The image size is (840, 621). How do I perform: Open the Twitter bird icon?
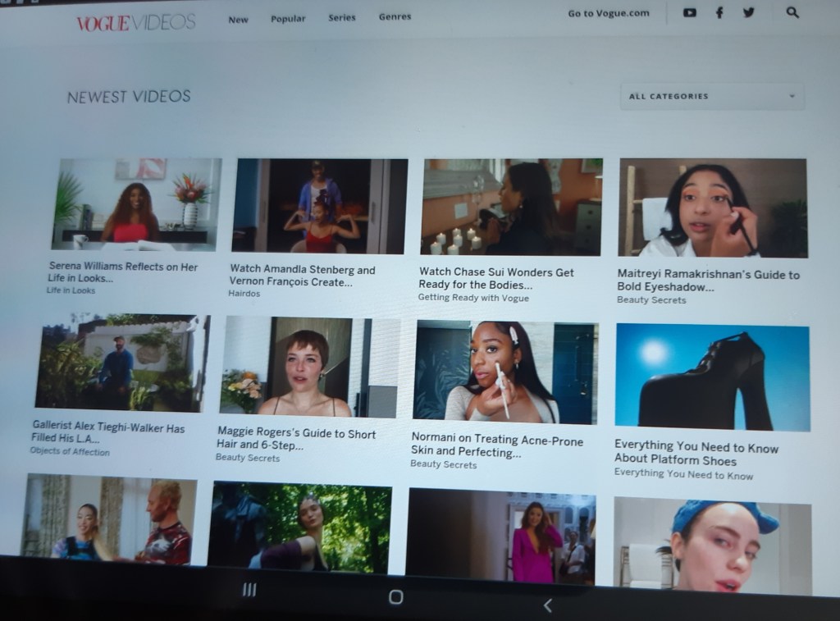(748, 12)
